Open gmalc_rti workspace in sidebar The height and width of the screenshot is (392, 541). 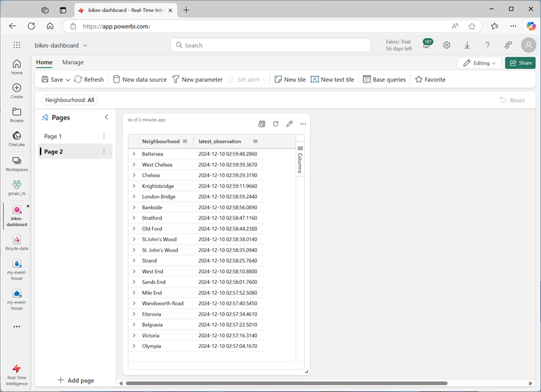[x=16, y=188]
